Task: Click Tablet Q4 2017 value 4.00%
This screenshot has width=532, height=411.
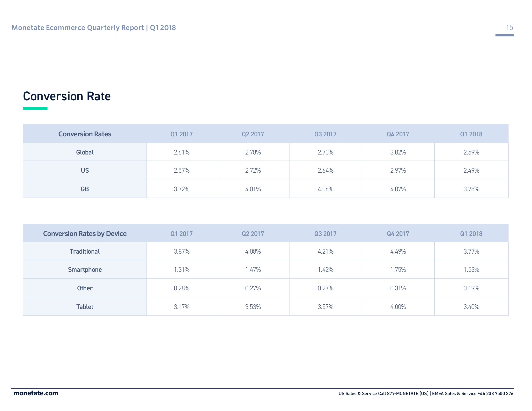Action: [x=398, y=307]
